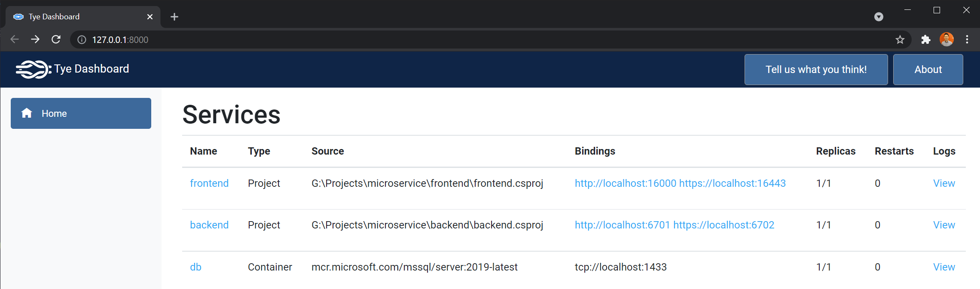
Task: Maximize the browser window
Action: 937,10
